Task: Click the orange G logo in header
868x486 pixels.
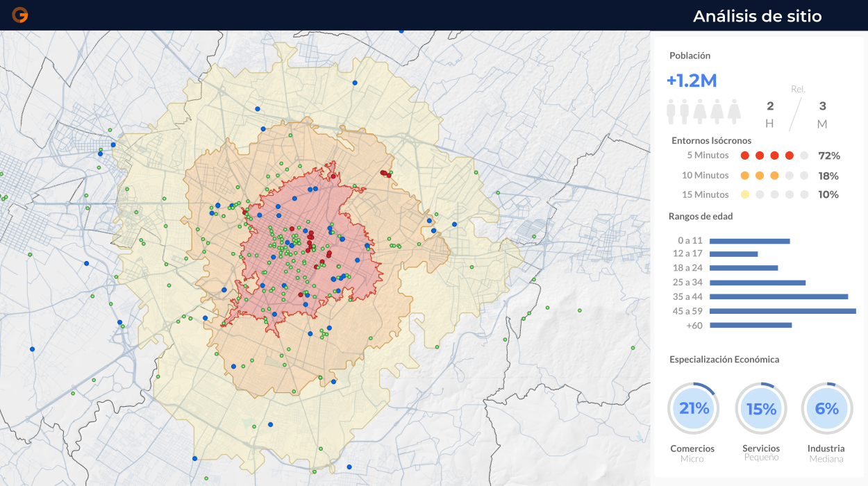Action: (x=20, y=15)
